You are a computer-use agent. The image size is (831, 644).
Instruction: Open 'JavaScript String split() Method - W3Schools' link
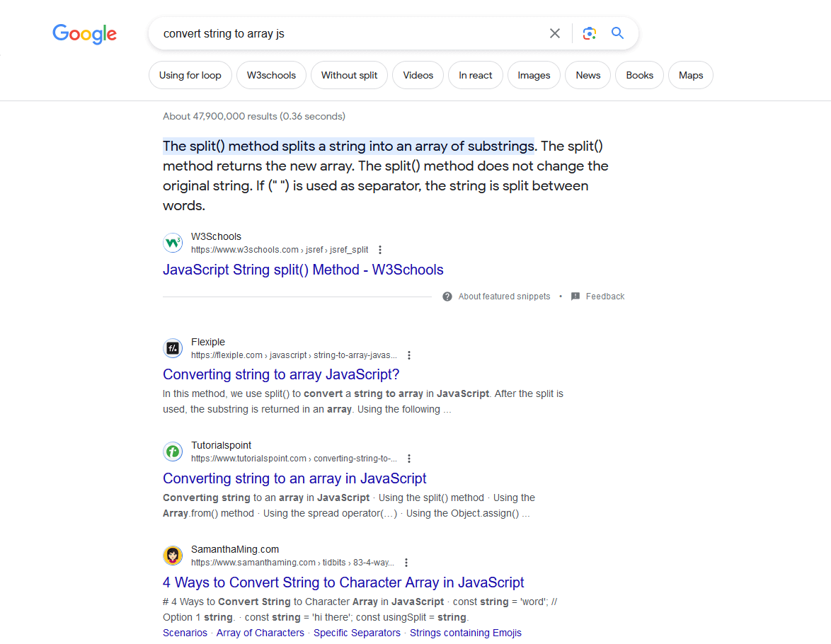click(303, 270)
